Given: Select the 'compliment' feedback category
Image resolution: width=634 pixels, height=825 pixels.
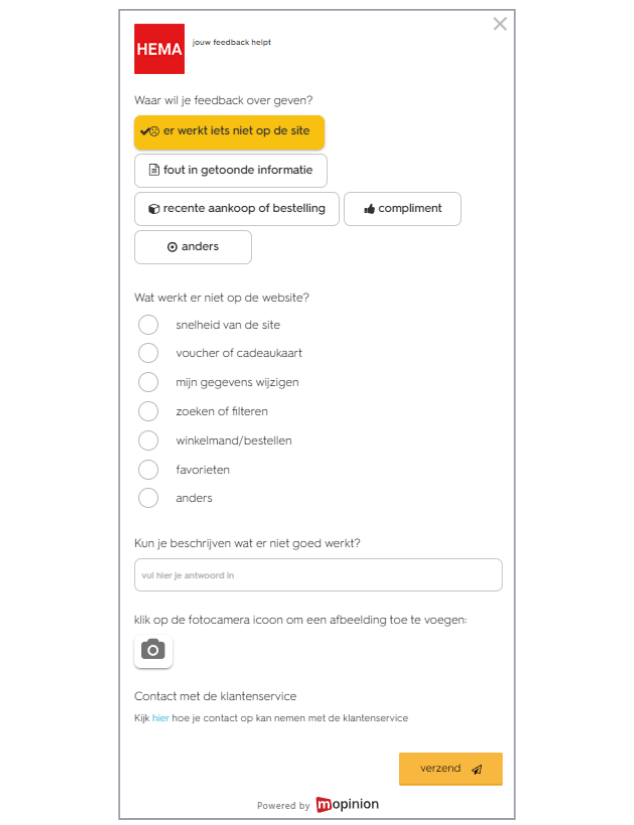Looking at the screenshot, I should point(402,209).
